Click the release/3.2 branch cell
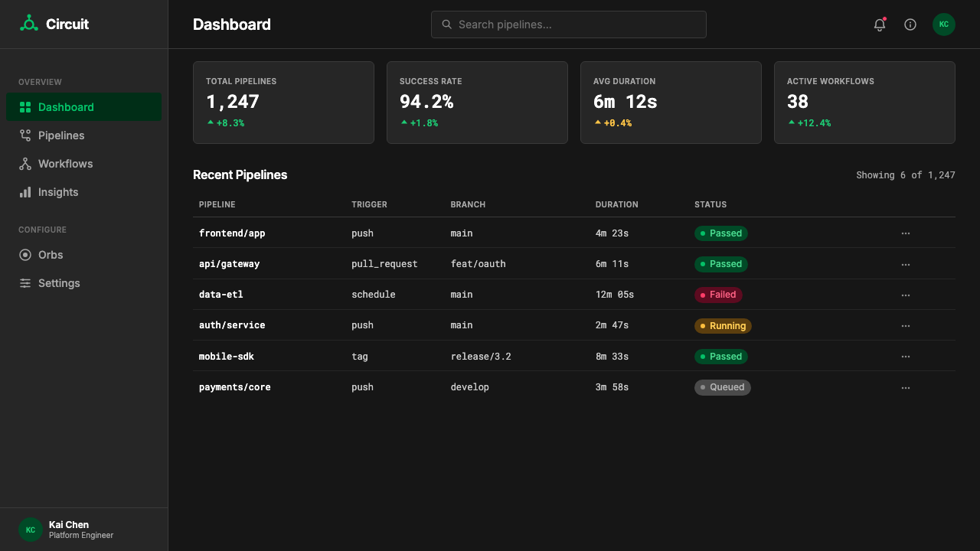Screen dimensions: 980x551 pos(481,356)
